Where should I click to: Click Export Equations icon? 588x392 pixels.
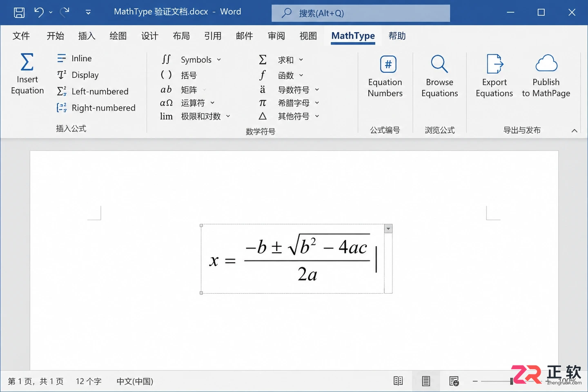[494, 64]
